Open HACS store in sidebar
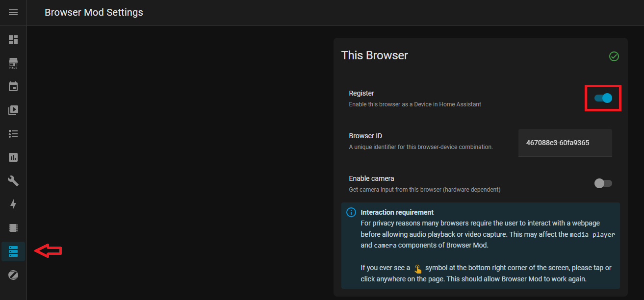 pyautogui.click(x=13, y=63)
